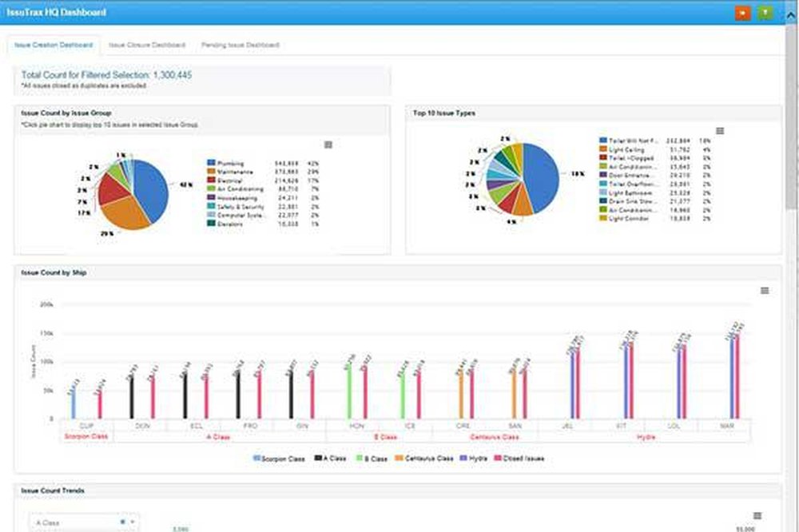Toggle B Class series in ship legend
Screen dimensions: 799x532
coord(372,459)
